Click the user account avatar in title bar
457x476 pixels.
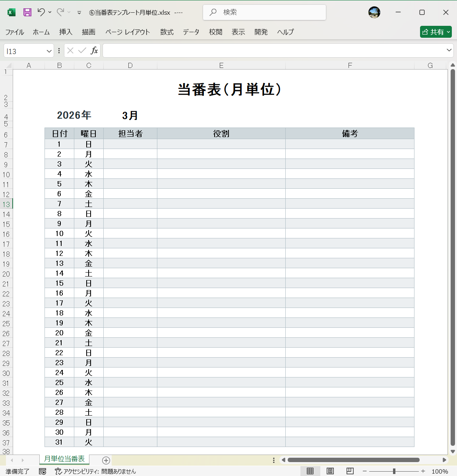pos(374,12)
